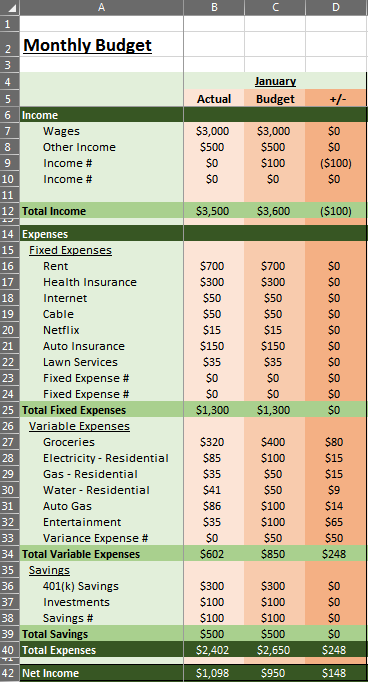Select Gas - Residential label
This screenshot has height=682, width=368.
(x=90, y=474)
